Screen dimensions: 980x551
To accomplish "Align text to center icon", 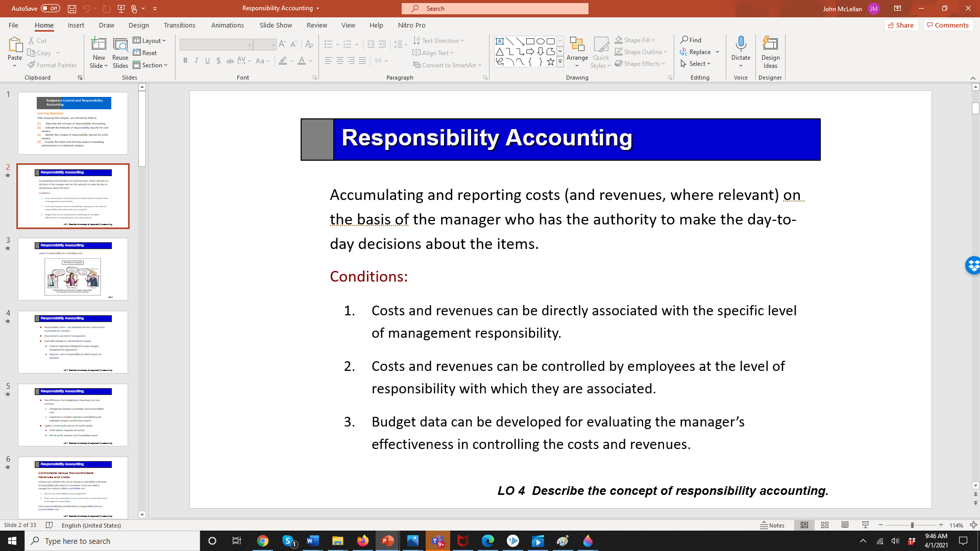I will 340,60.
